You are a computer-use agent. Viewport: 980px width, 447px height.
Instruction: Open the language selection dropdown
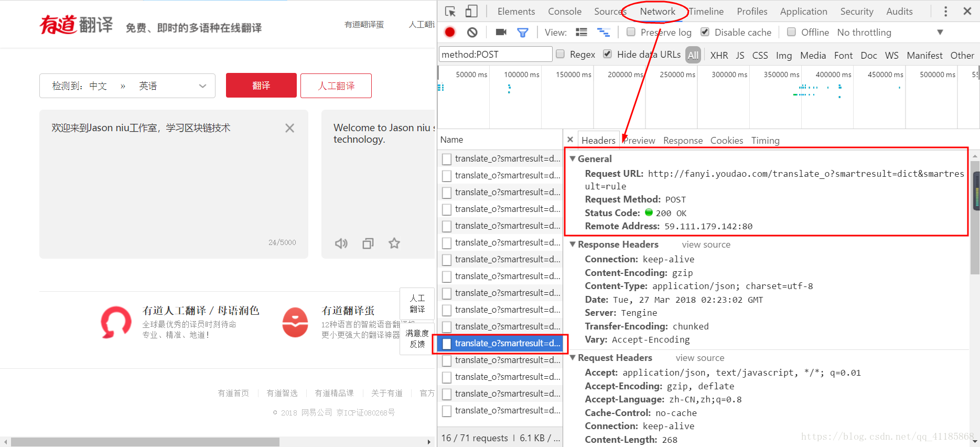tap(127, 86)
